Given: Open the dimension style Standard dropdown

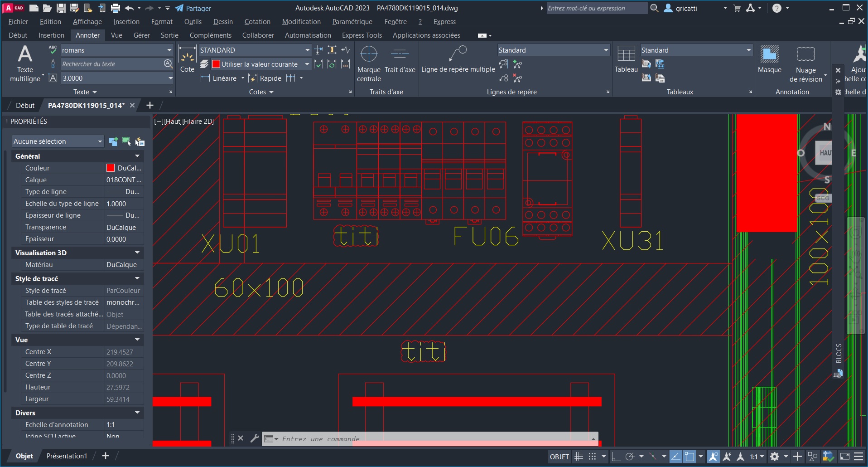Looking at the screenshot, I should click(306, 50).
